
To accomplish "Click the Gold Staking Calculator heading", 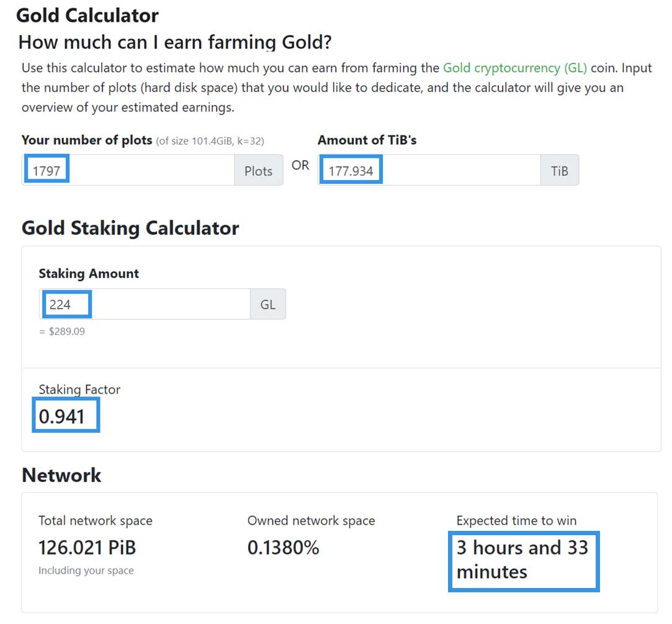I will coord(130,228).
